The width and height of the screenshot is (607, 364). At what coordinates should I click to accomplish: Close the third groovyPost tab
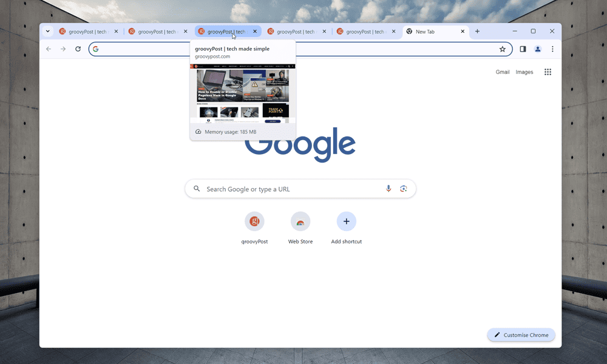pyautogui.click(x=255, y=32)
